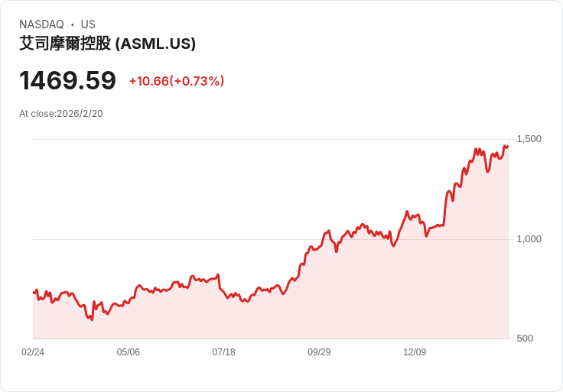
Task: Click the Chinese company name 艾司摩爾控股
Action: [65, 44]
